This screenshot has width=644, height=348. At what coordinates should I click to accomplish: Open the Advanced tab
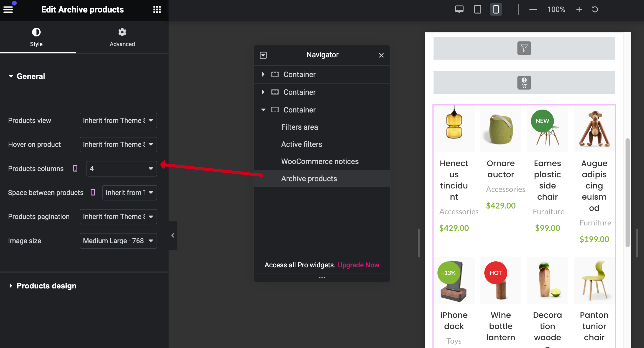[122, 38]
